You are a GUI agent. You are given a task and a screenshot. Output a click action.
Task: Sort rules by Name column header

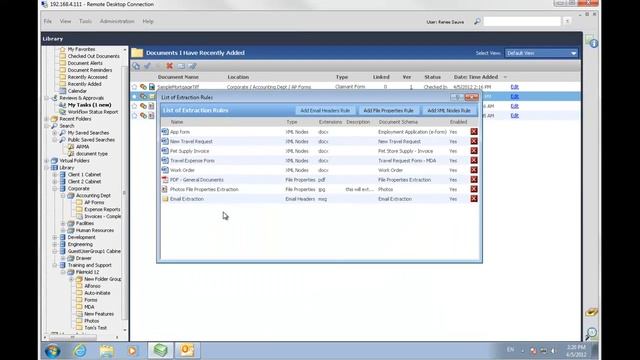(x=177, y=122)
